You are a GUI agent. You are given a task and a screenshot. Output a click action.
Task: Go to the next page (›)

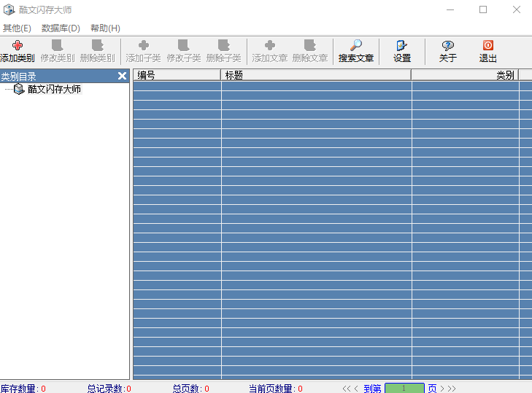tap(442, 388)
